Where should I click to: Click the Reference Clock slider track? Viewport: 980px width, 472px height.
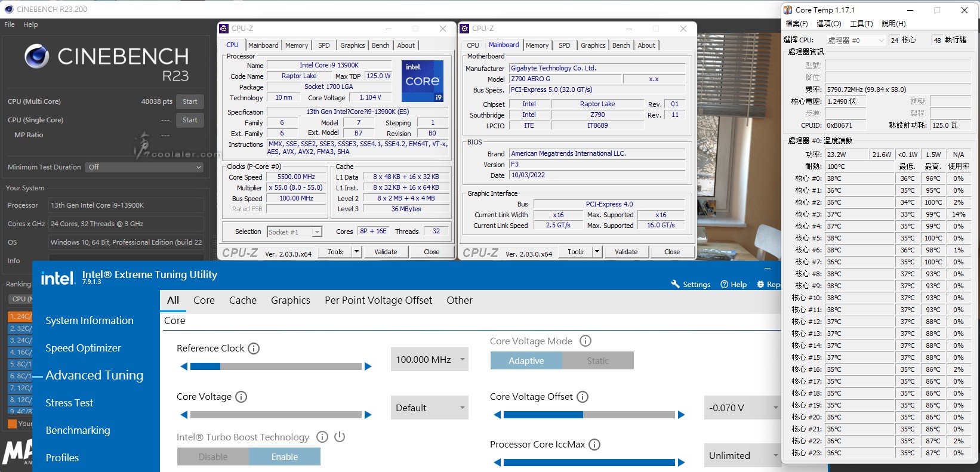(x=276, y=366)
